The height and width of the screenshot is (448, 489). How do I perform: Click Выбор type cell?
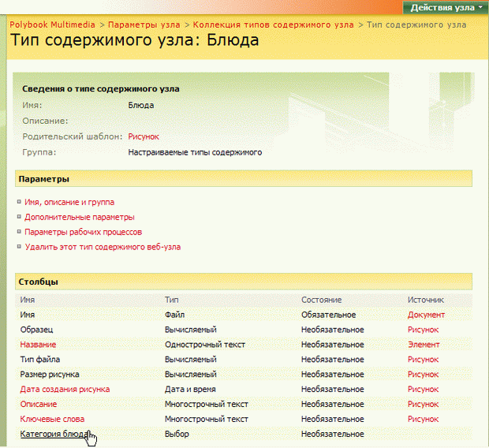177,434
